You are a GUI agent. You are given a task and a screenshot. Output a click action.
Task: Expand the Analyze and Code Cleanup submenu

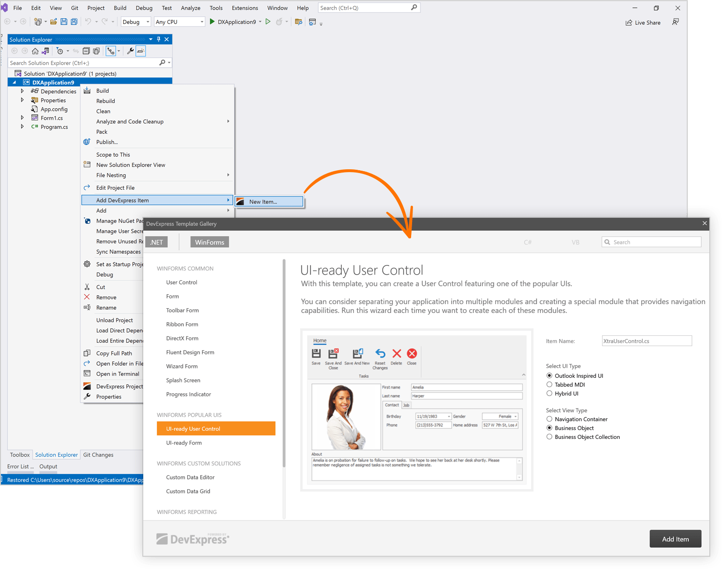130,121
